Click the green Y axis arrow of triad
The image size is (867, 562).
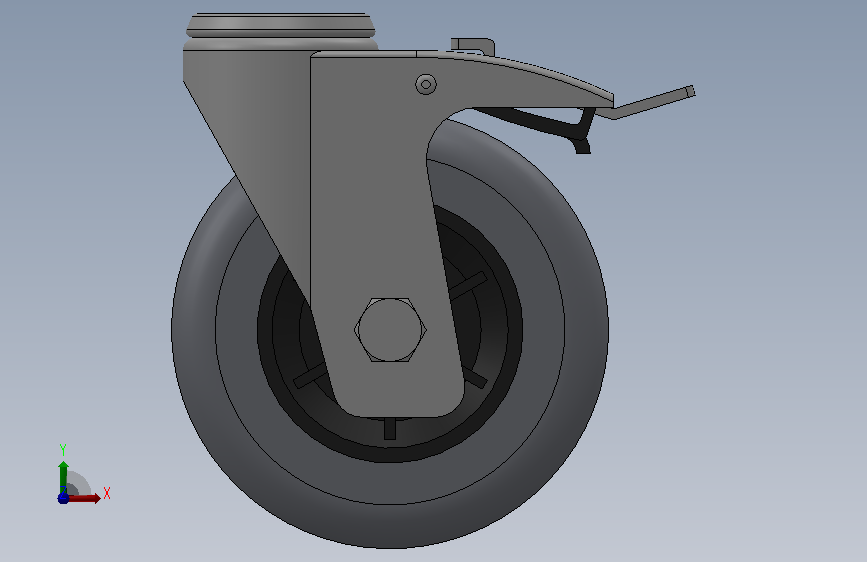[63, 476]
